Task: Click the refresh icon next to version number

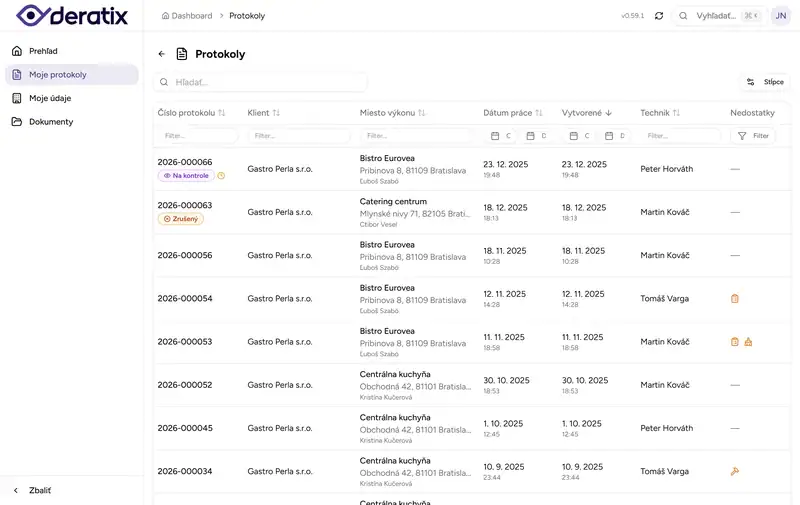Action: pos(659,16)
